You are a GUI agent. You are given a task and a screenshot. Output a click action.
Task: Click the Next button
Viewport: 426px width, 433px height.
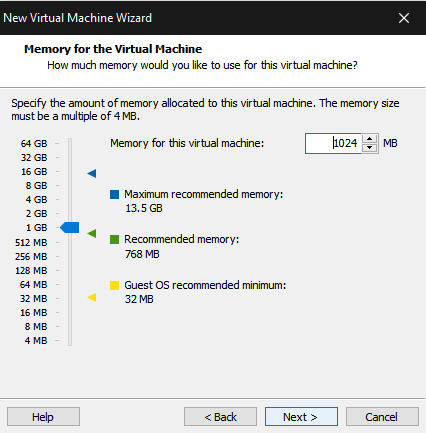point(301,417)
